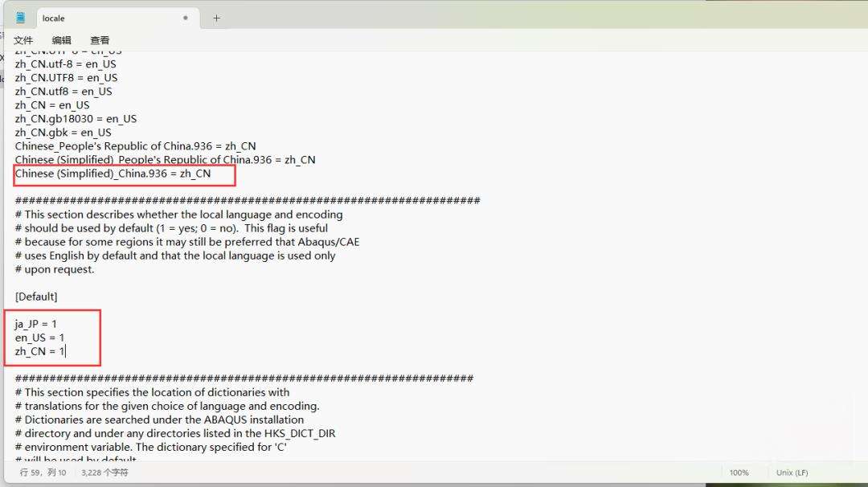Click line Chinese (Simplified)_China.936 = zh_CN

(113, 174)
